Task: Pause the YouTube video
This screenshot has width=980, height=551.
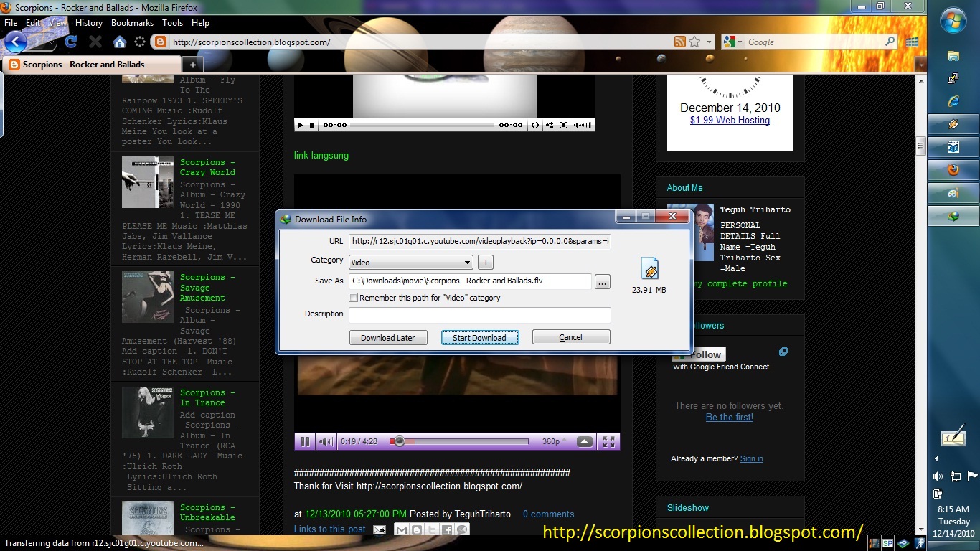Action: pos(305,441)
